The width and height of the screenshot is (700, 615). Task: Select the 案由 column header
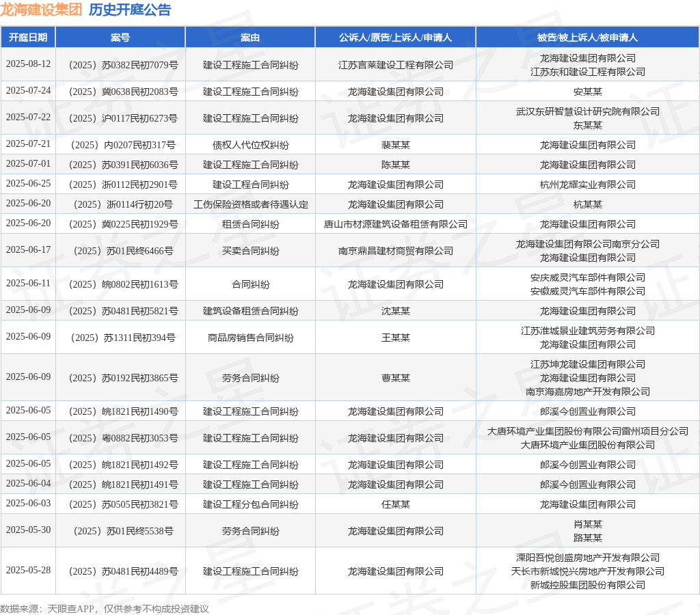point(250,38)
